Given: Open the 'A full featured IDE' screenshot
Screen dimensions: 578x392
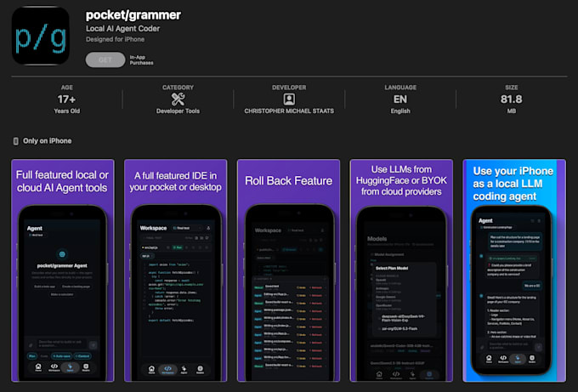Looking at the screenshot, I should click(x=175, y=270).
